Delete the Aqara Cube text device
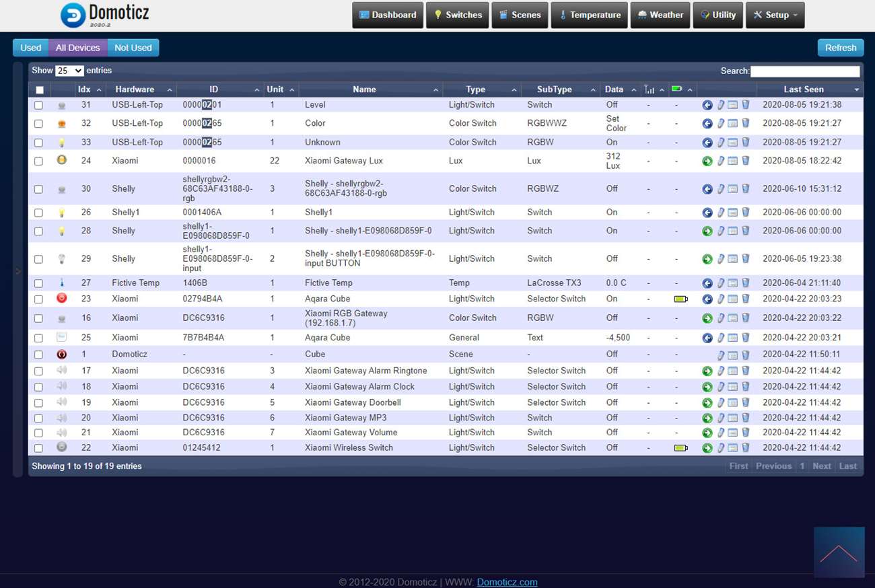Viewport: 875px width, 588px height. click(x=745, y=338)
